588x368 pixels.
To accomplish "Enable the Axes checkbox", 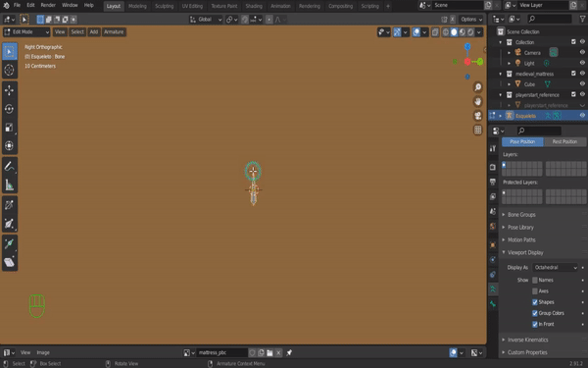I will [535, 291].
